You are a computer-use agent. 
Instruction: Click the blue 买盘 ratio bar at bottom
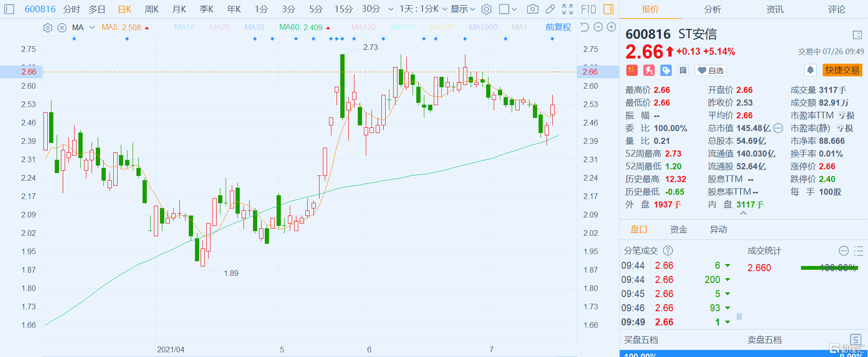pyautogui.click(x=743, y=354)
